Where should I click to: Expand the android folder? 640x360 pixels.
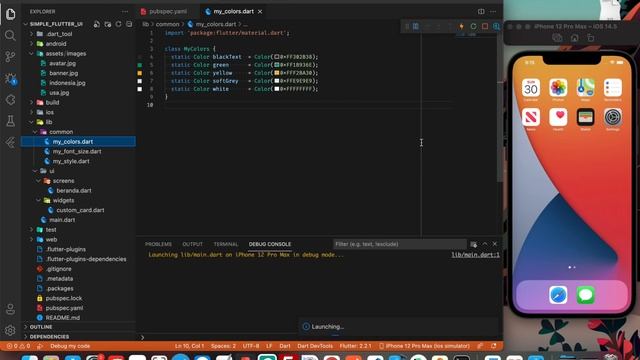pyautogui.click(x=31, y=44)
